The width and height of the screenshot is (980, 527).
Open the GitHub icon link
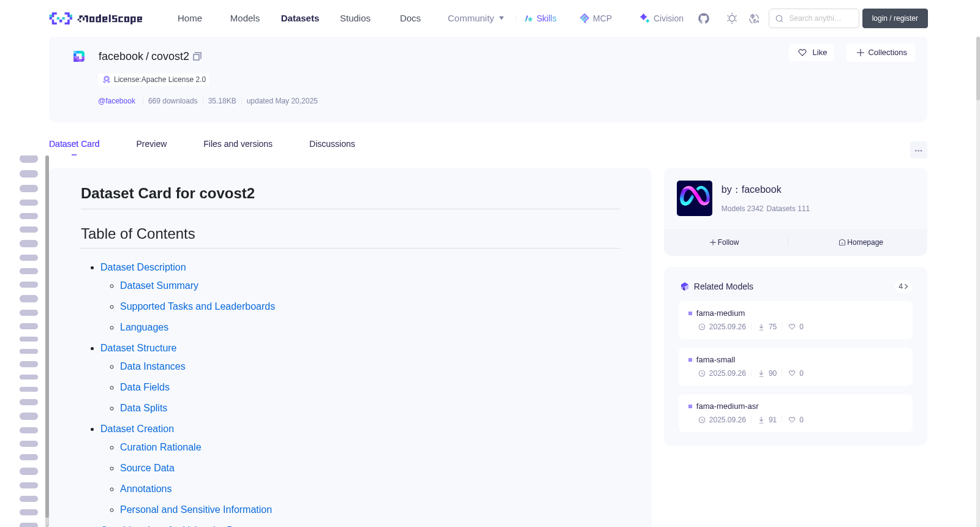coord(704,18)
